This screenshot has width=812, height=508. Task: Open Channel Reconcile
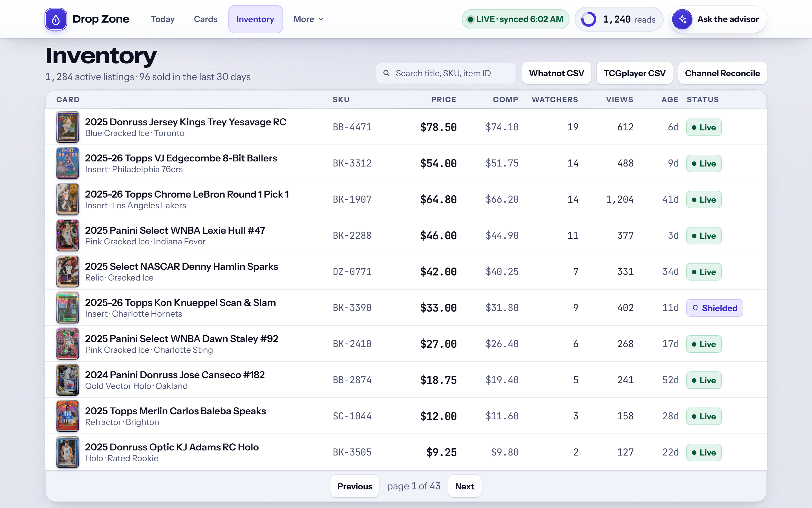(722, 73)
